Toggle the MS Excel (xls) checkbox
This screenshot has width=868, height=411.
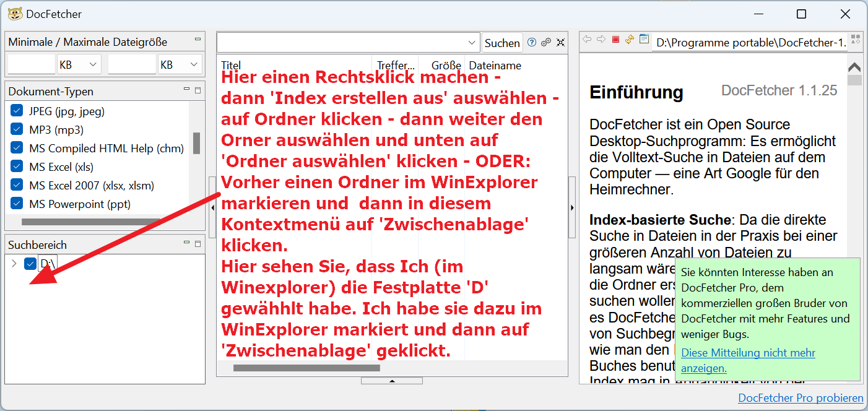[17, 167]
